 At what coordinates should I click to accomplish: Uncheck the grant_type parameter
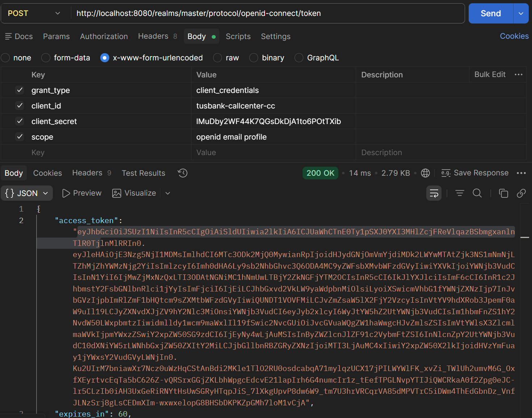point(20,90)
